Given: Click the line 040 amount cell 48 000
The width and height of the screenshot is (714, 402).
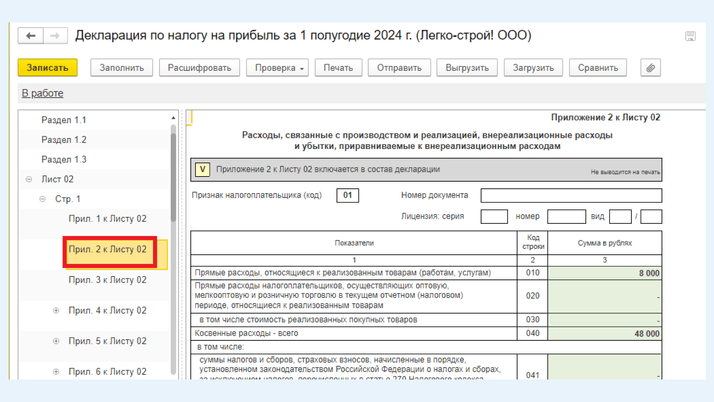Looking at the screenshot, I should click(x=605, y=333).
